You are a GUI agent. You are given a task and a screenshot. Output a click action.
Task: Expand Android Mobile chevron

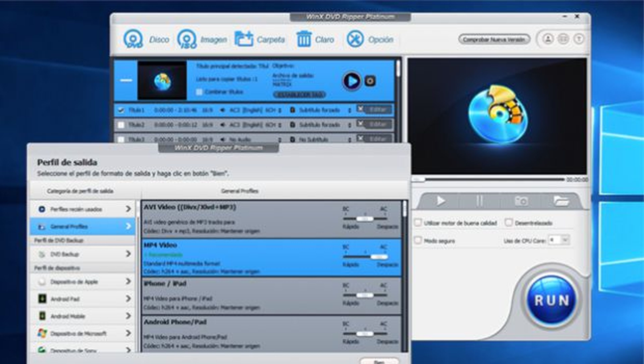[x=128, y=316]
